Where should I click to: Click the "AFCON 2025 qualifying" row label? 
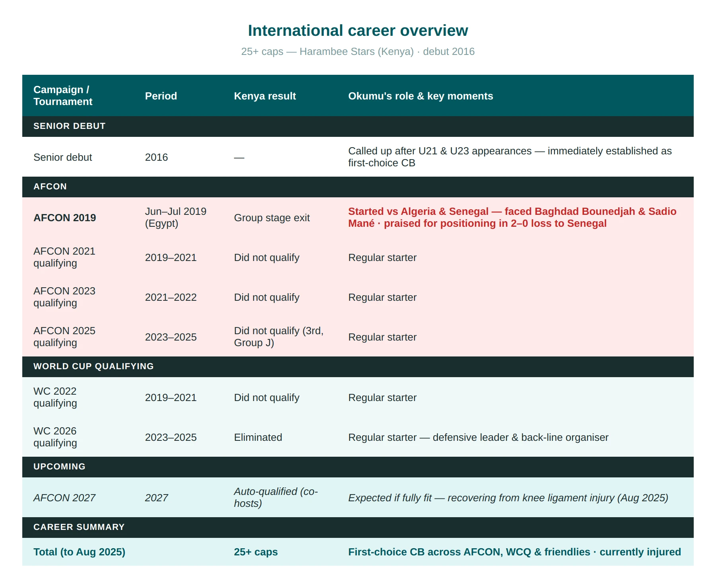(64, 337)
